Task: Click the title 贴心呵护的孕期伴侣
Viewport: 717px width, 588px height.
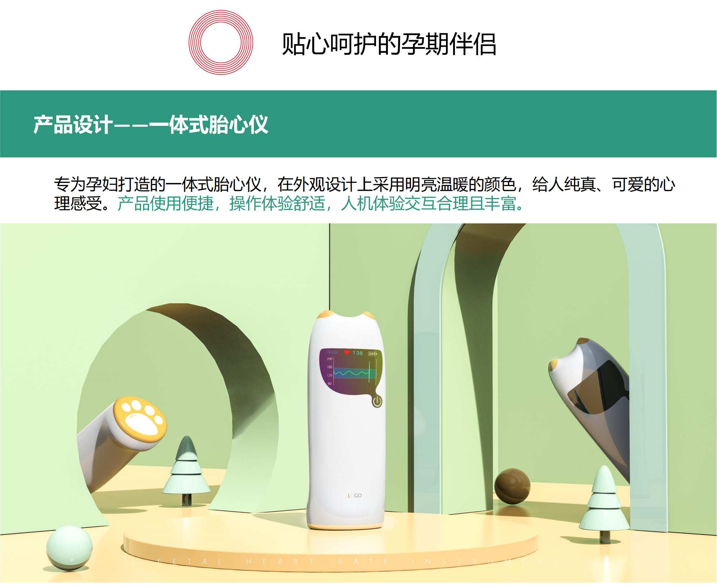Action: pyautogui.click(x=389, y=44)
